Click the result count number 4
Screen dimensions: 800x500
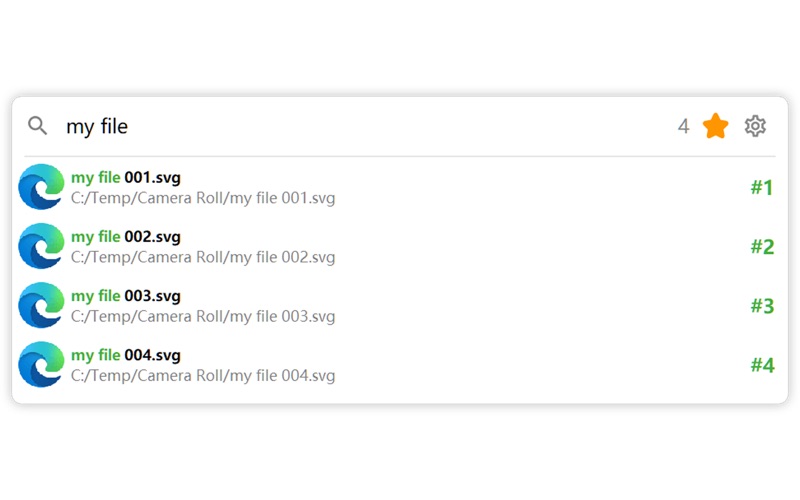click(684, 127)
